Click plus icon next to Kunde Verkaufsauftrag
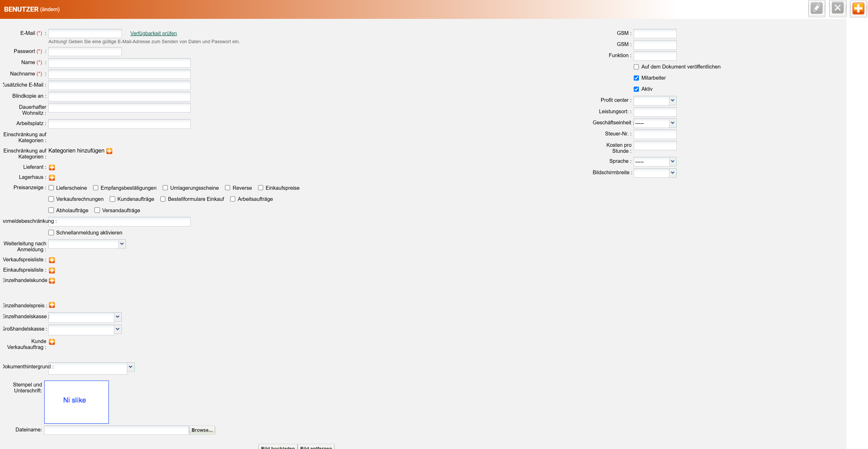The image size is (868, 449). point(52,342)
